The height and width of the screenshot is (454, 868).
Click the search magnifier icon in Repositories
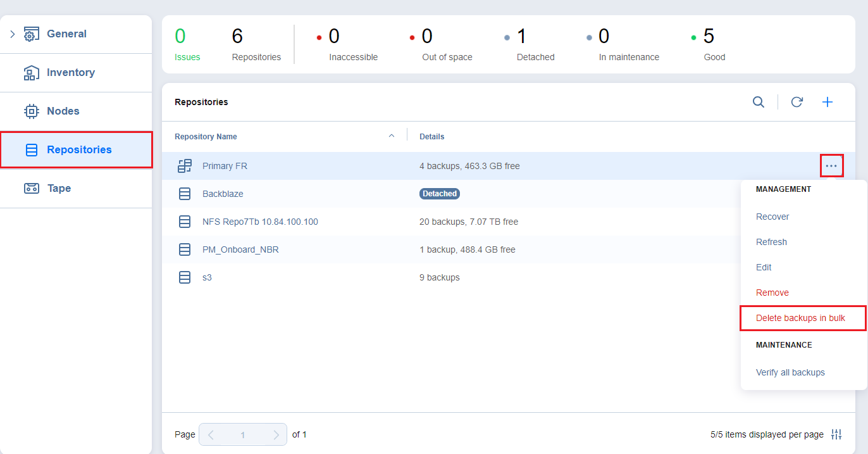coord(758,102)
